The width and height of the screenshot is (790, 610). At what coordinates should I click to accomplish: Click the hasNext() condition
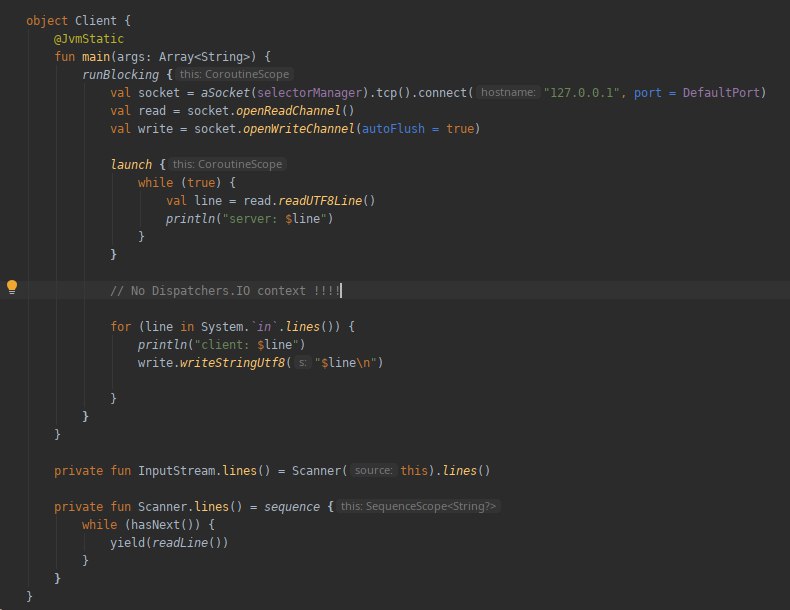click(162, 525)
